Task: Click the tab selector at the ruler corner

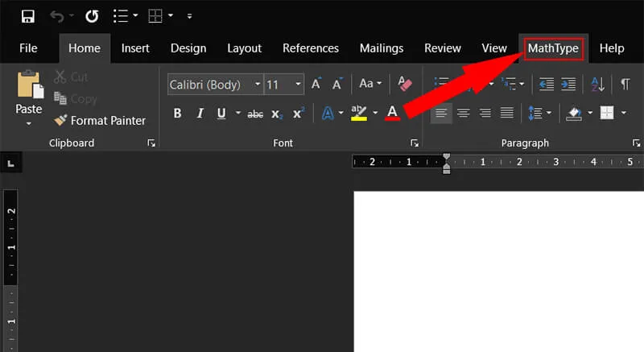Action: point(11,164)
